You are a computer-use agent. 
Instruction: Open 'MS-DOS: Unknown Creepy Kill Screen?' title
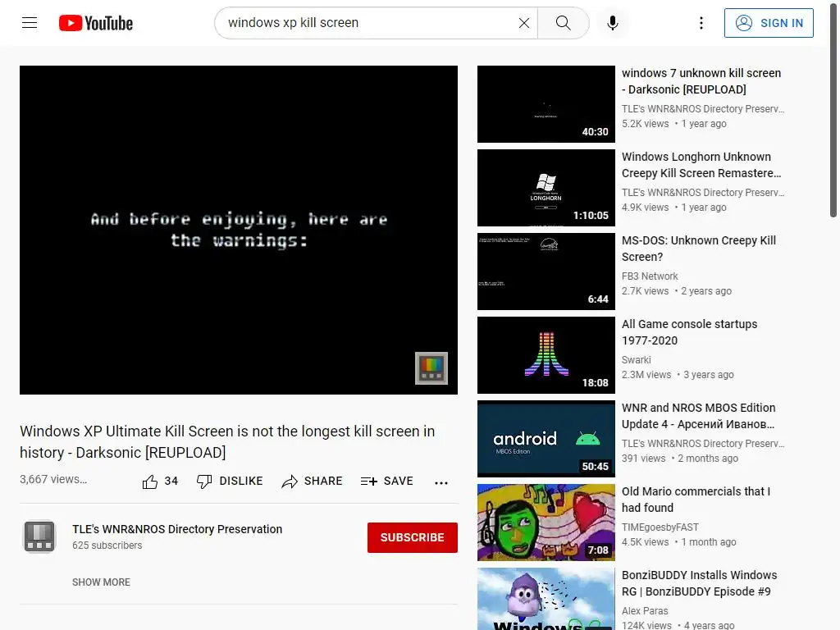[699, 248]
